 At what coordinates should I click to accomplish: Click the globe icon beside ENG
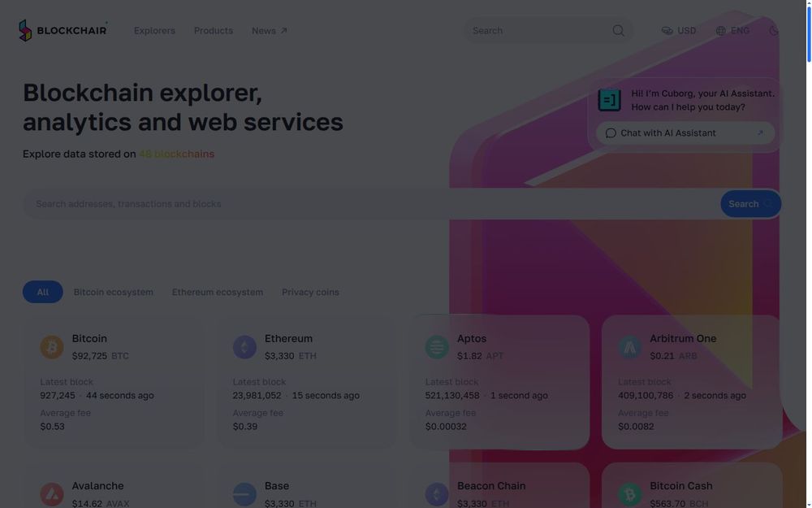[x=720, y=31]
